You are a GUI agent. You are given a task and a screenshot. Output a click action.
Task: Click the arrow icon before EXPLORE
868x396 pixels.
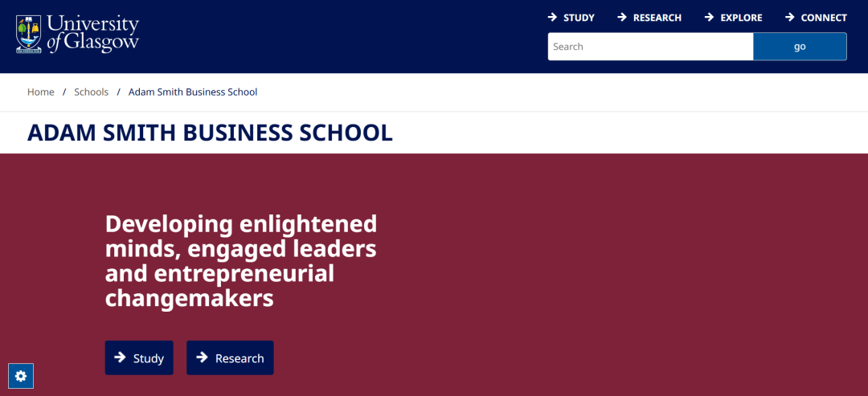click(709, 17)
